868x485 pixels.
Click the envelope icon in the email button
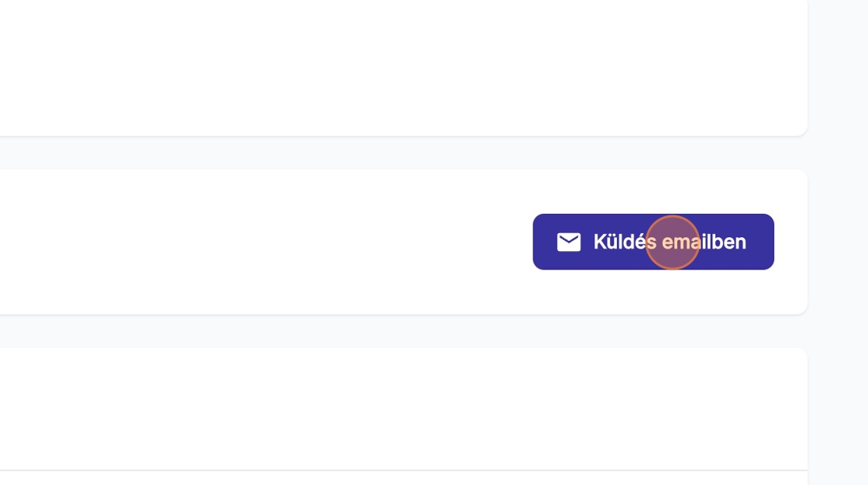(568, 242)
